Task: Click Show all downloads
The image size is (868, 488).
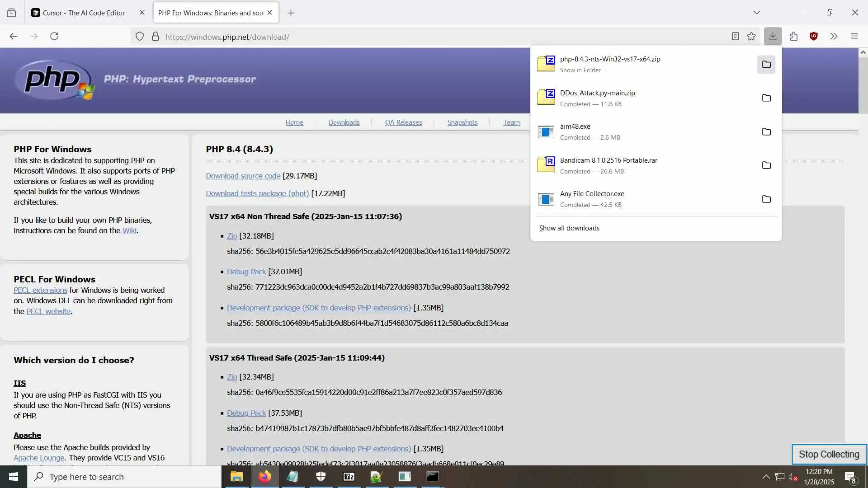Action: point(569,228)
